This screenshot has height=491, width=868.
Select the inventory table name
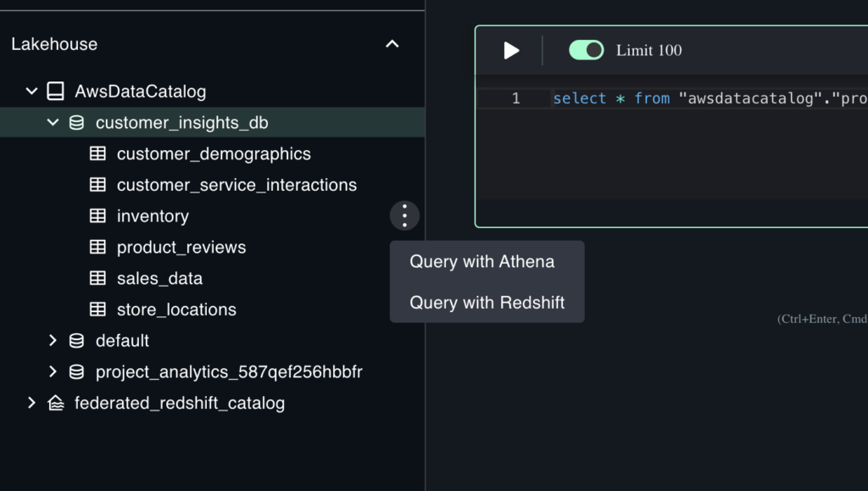[153, 216]
